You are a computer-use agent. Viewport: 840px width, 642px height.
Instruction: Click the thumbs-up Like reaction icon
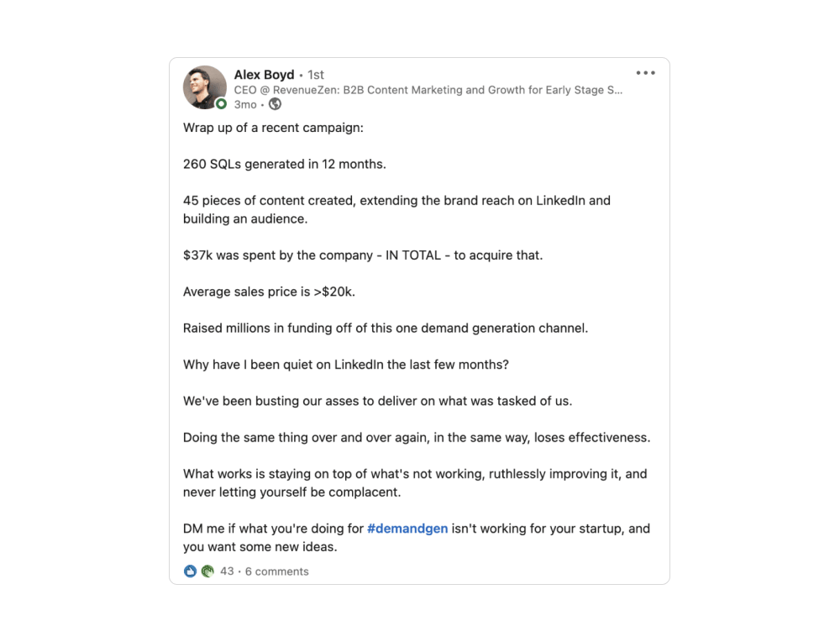[190, 571]
